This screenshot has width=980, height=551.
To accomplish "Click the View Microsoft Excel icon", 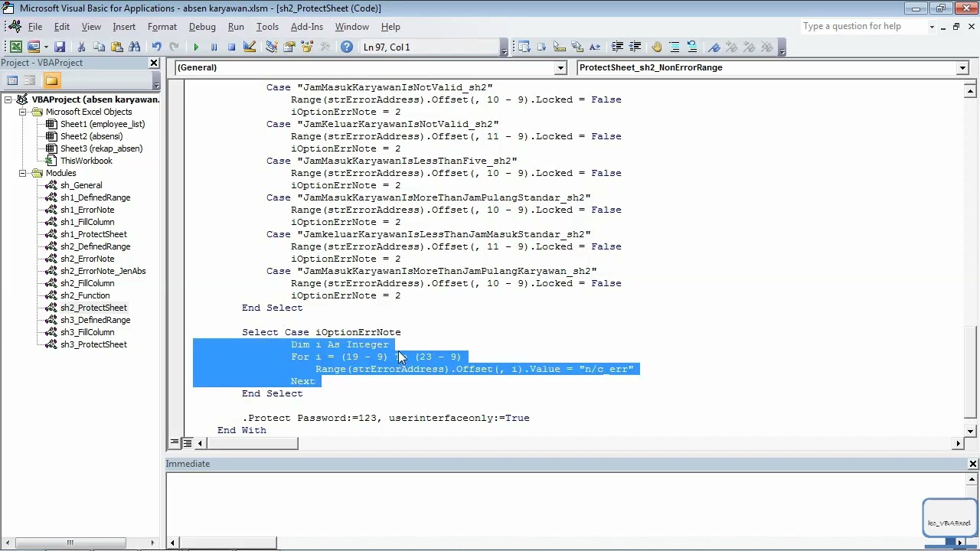I will pos(16,47).
